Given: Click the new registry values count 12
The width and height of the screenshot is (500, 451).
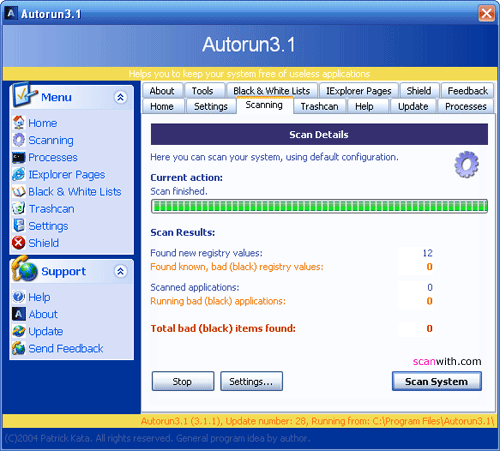Looking at the screenshot, I should click(428, 253).
